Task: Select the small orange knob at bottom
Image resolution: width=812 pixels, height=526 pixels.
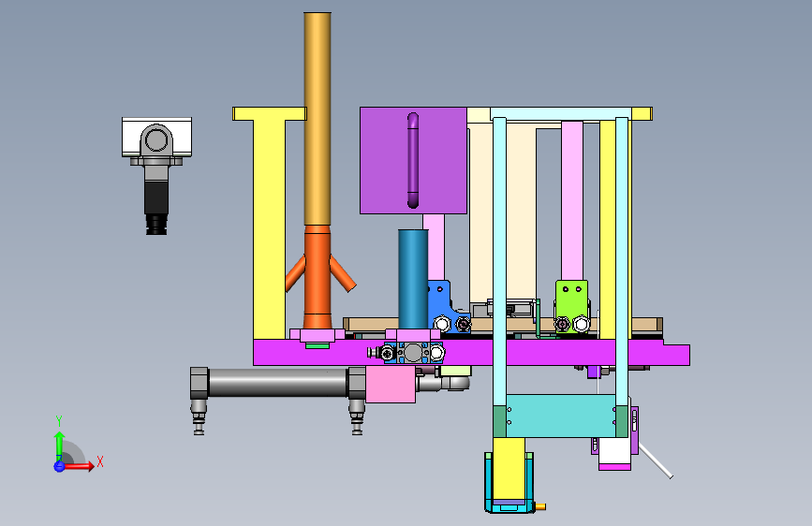Action: 540,506
